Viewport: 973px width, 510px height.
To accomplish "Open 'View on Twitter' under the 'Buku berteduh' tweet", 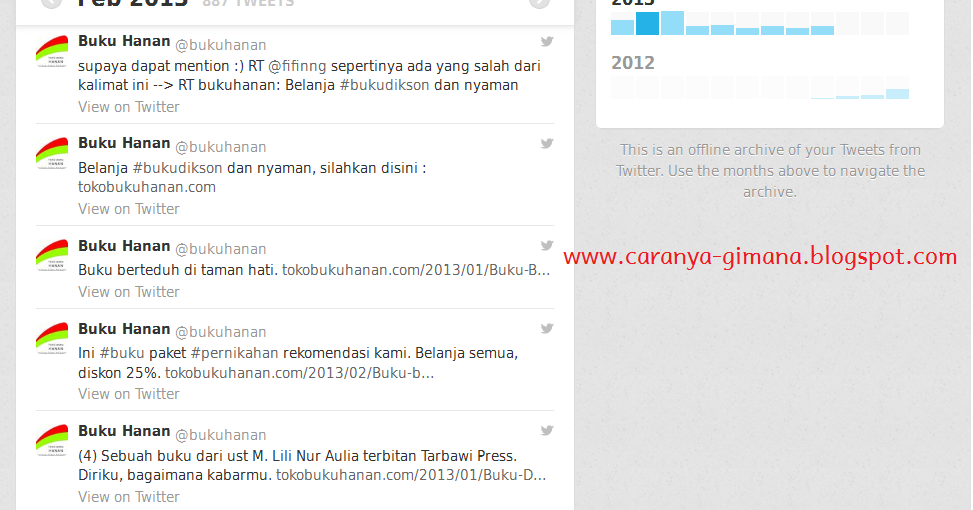I will click(x=128, y=292).
